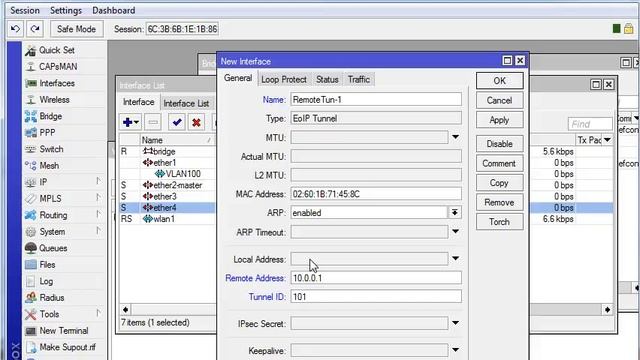Click the red X Disable icon
The height and width of the screenshot is (360, 640).
click(196, 122)
